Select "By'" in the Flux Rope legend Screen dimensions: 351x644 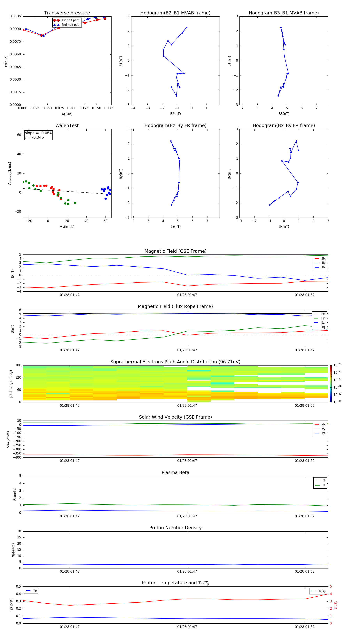click(x=320, y=318)
